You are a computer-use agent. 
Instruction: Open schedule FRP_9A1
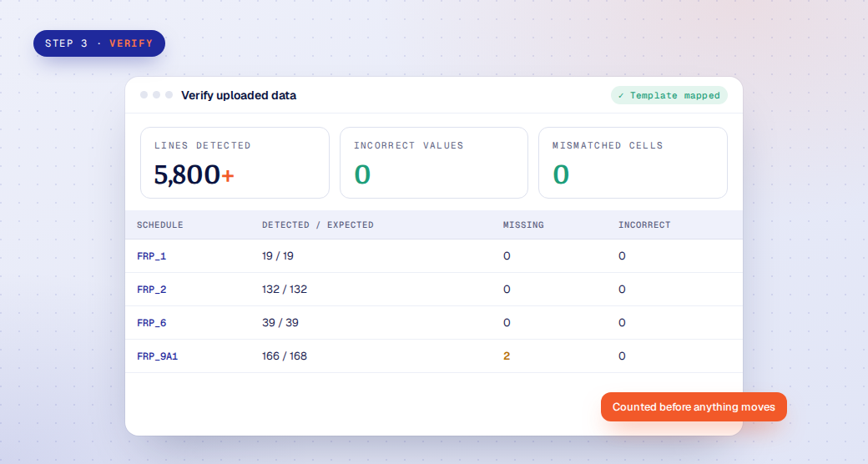[157, 356]
